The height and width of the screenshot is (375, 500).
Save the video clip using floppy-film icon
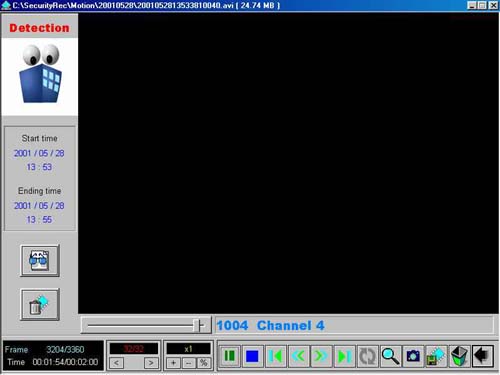click(436, 356)
